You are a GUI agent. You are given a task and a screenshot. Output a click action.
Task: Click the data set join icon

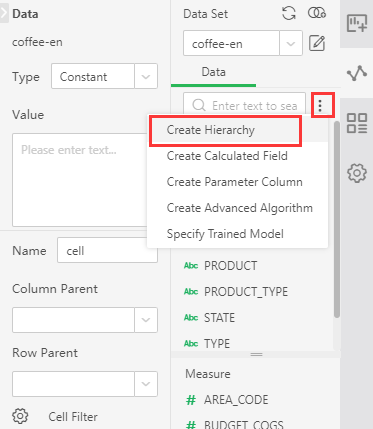pos(317,14)
